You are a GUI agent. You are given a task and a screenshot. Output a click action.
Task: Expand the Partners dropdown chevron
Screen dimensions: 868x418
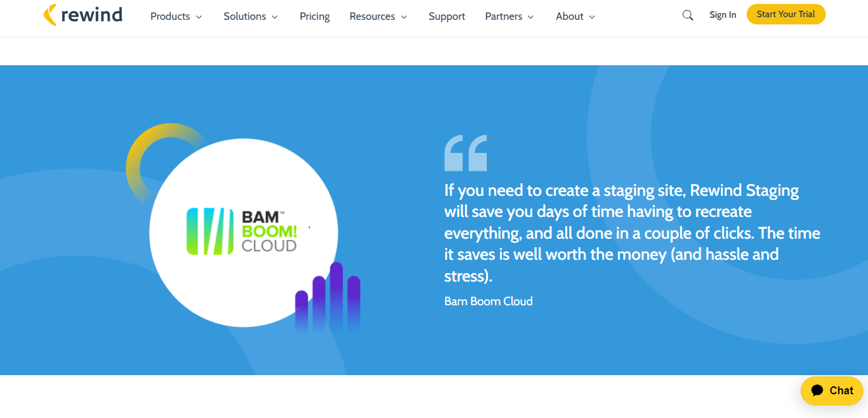click(x=532, y=17)
